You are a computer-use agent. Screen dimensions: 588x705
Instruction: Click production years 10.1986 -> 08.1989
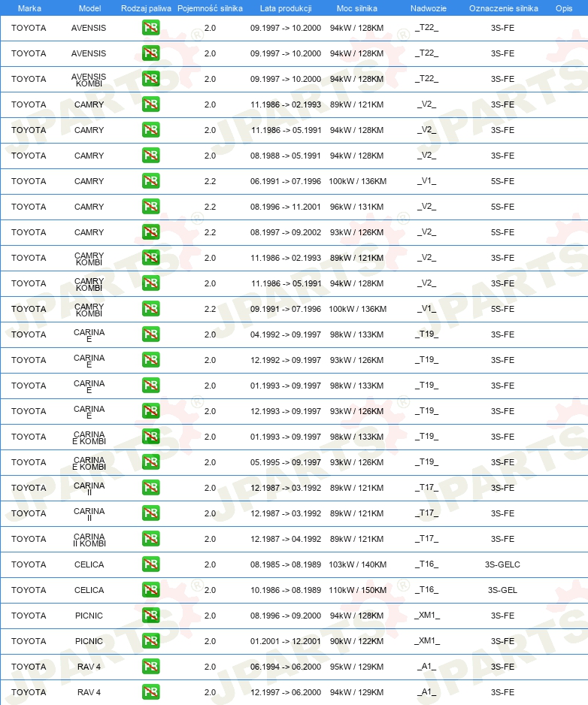pos(286,590)
